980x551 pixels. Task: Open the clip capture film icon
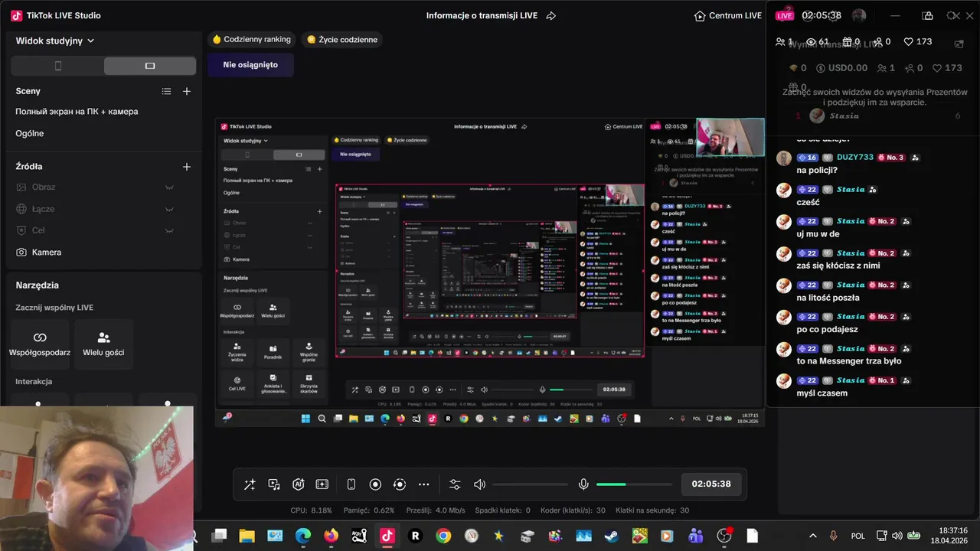[322, 484]
